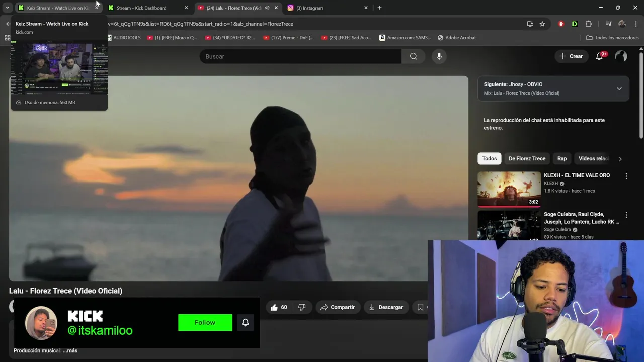Click the URL in the address bar
Image resolution: width=644 pixels, height=362 pixels.
200,24
